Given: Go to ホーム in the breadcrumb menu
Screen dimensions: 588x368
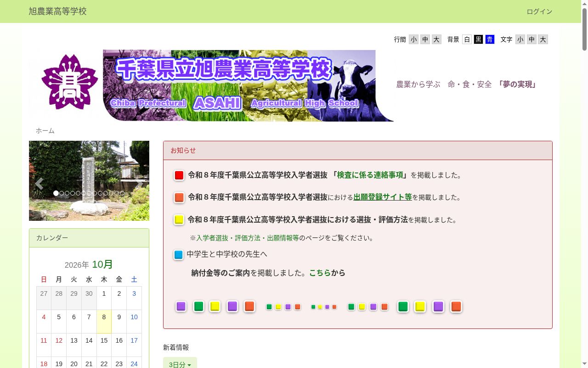Looking at the screenshot, I should (x=45, y=131).
